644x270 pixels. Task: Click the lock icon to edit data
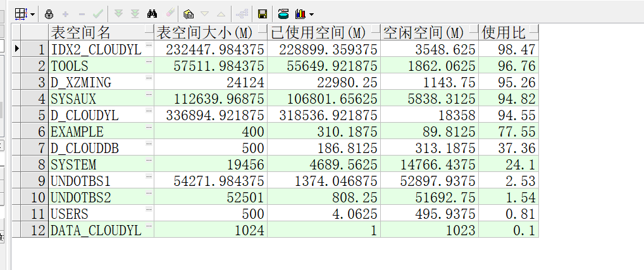[x=49, y=13]
